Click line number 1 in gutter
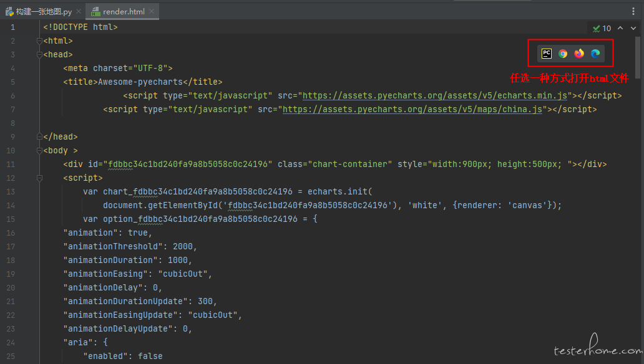Image resolution: width=644 pixels, height=364 pixels. 12,27
